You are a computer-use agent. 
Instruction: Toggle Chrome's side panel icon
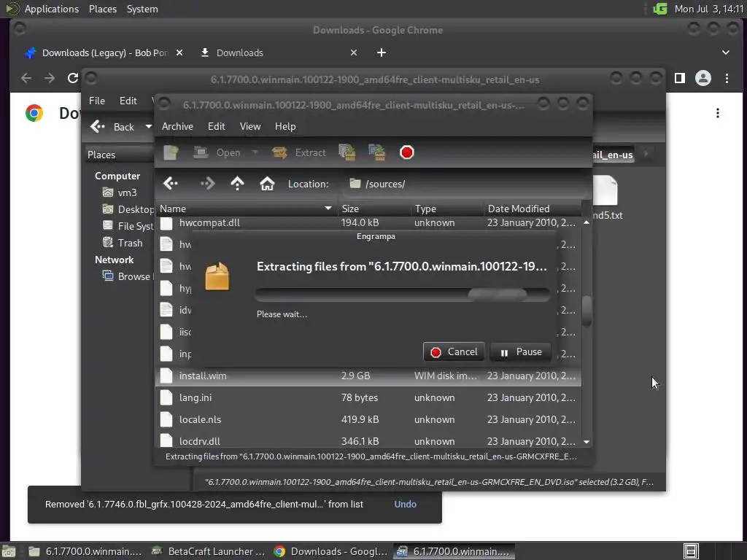pyautogui.click(x=680, y=78)
